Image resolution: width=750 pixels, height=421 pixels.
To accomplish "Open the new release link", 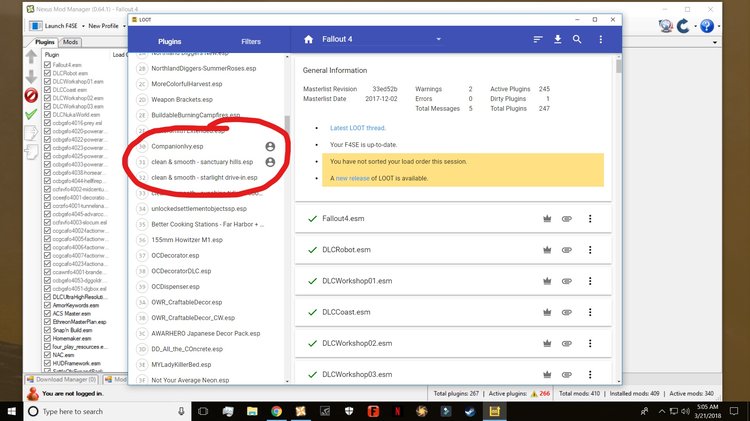I will [x=353, y=178].
